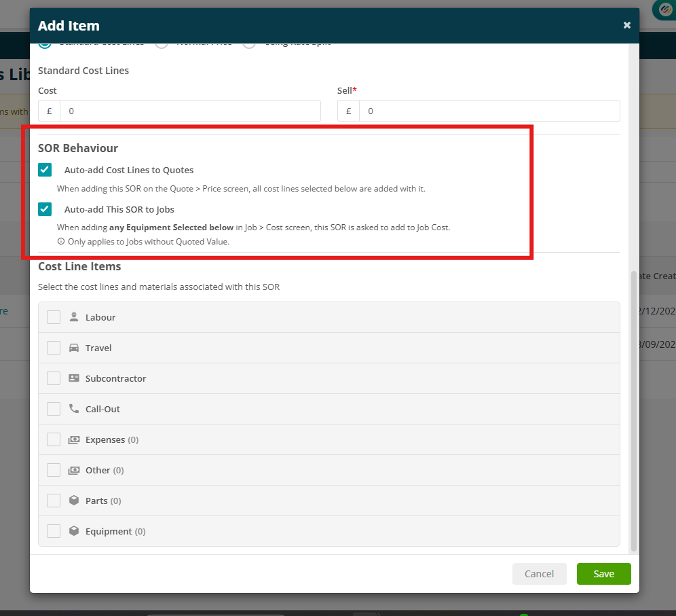
Task: Click the Labour person icon
Action: click(x=74, y=316)
